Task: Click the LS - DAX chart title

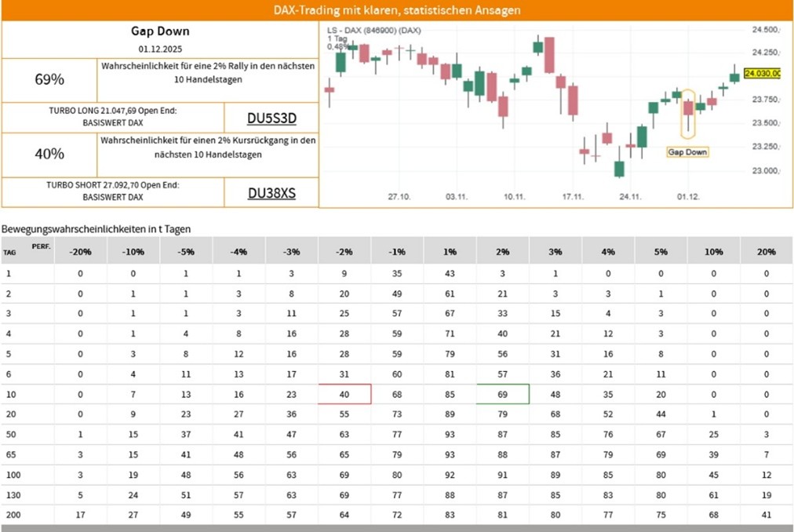Action: tap(373, 30)
